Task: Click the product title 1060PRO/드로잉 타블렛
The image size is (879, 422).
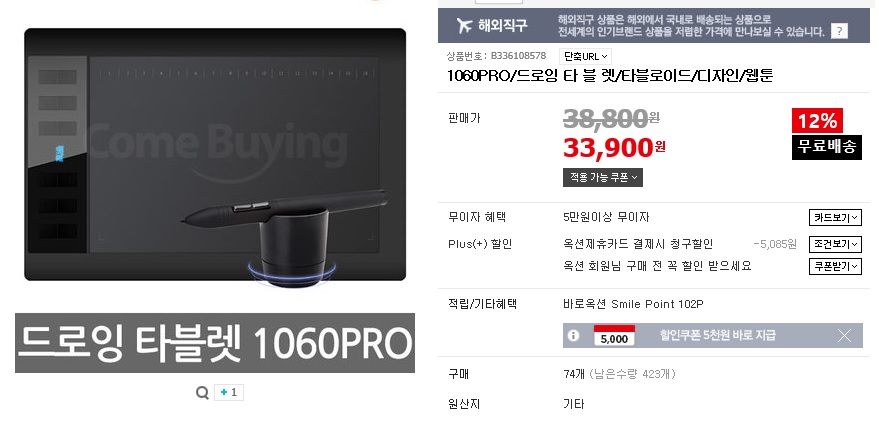Action: [610, 76]
